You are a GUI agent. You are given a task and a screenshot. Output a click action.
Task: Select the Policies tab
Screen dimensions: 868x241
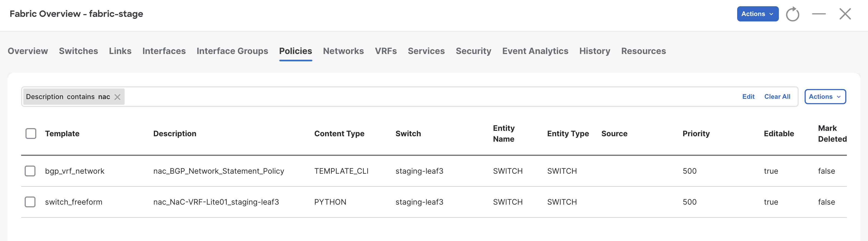coord(296,51)
